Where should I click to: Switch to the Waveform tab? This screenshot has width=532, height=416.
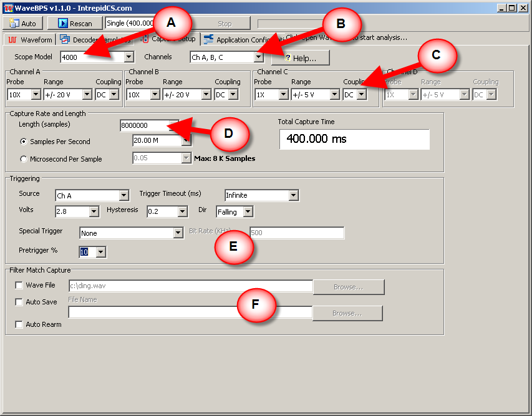30,40
